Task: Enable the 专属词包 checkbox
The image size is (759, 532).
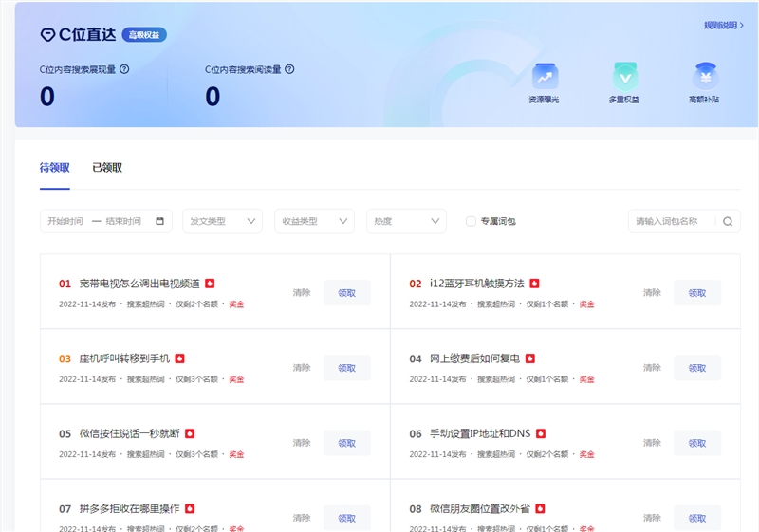Action: pos(471,222)
